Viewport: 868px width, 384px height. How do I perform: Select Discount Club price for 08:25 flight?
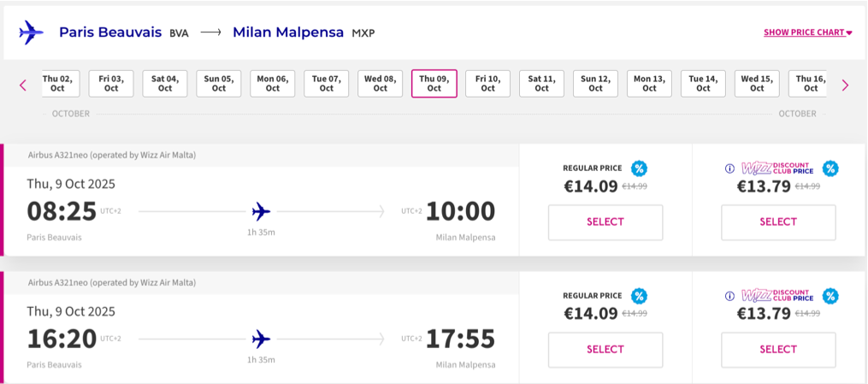click(x=778, y=222)
